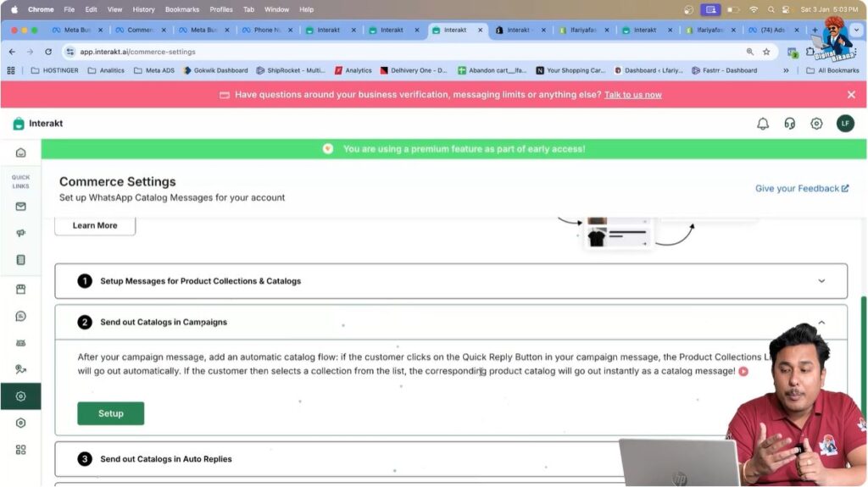Open the Meta ADS bookmarks folder

(x=154, y=70)
